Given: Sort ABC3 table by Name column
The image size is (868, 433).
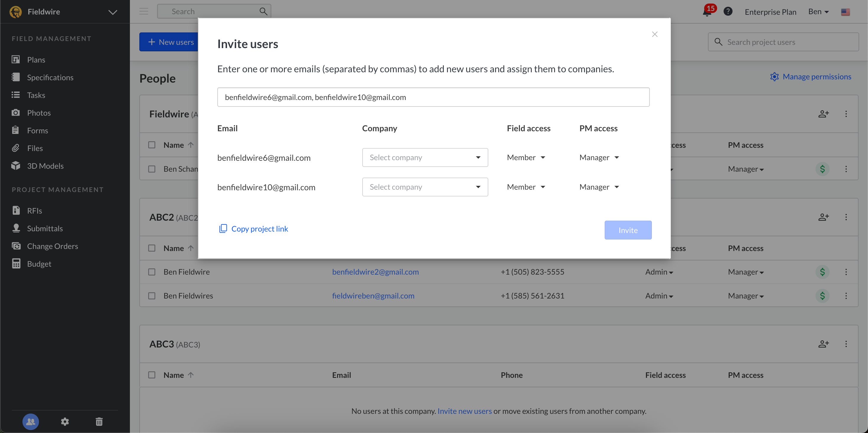Looking at the screenshot, I should [179, 375].
